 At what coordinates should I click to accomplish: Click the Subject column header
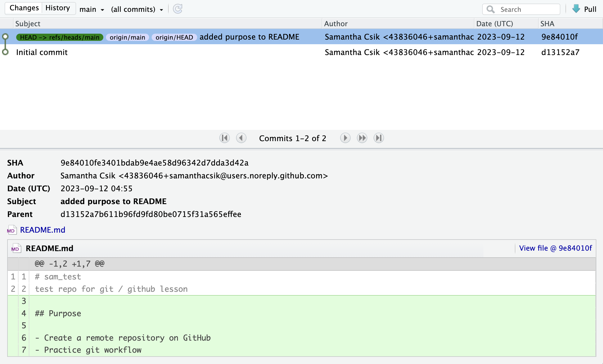(28, 24)
